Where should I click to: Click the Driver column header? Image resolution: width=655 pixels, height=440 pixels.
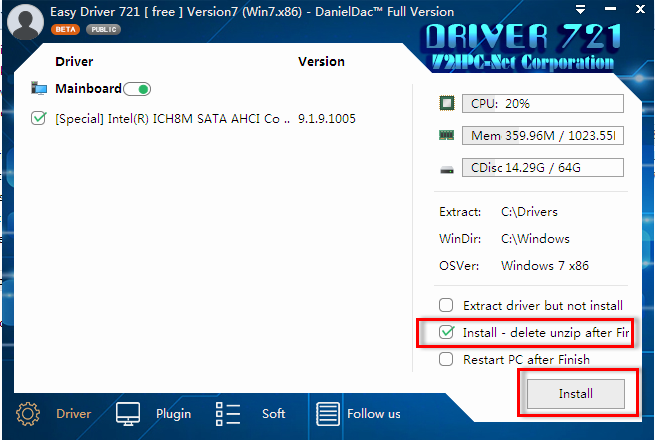[x=74, y=61]
